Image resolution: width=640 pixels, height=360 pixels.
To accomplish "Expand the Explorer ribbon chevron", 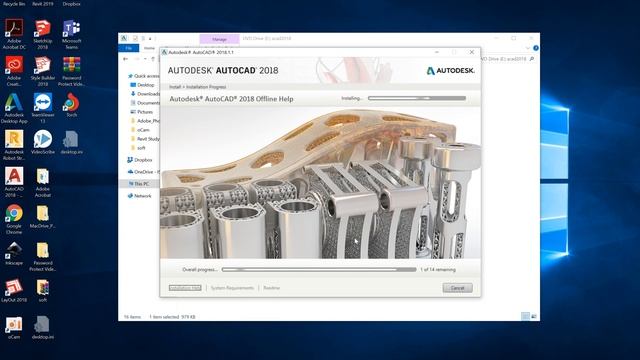I will (528, 48).
